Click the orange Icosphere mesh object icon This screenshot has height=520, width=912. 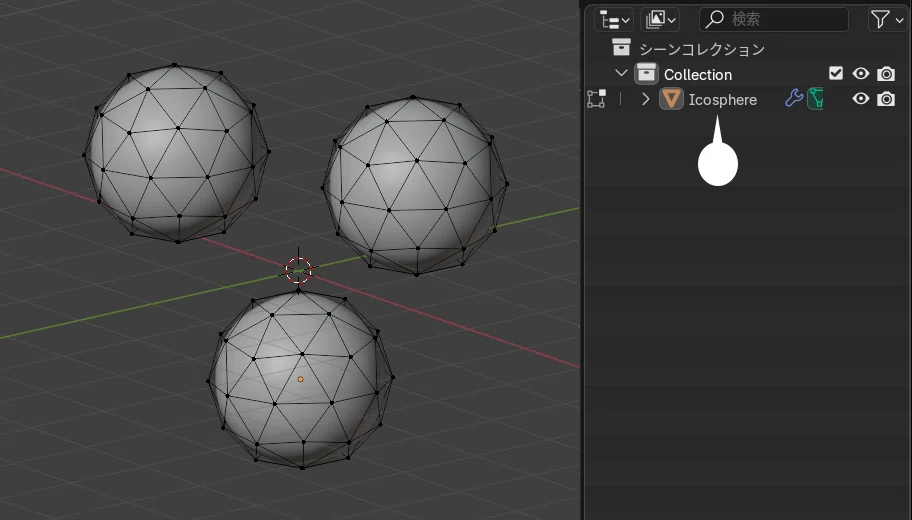[x=671, y=99]
